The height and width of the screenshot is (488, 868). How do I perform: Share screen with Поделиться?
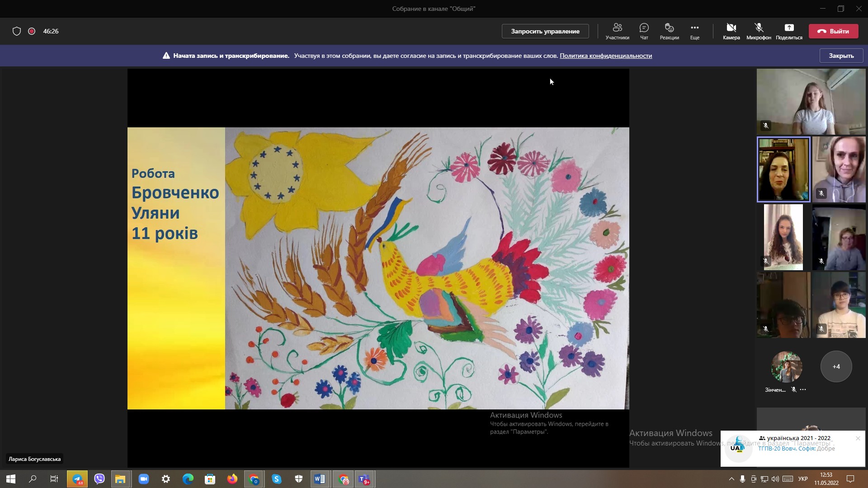point(789,31)
